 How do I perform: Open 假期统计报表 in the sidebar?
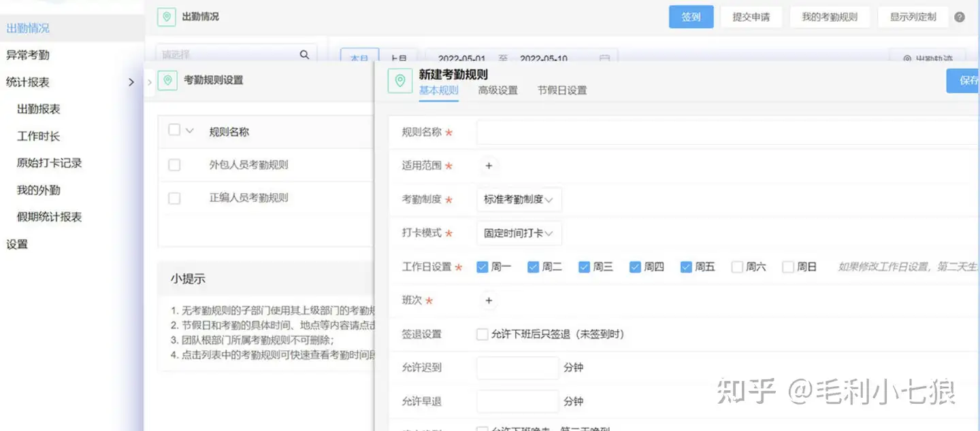50,218
